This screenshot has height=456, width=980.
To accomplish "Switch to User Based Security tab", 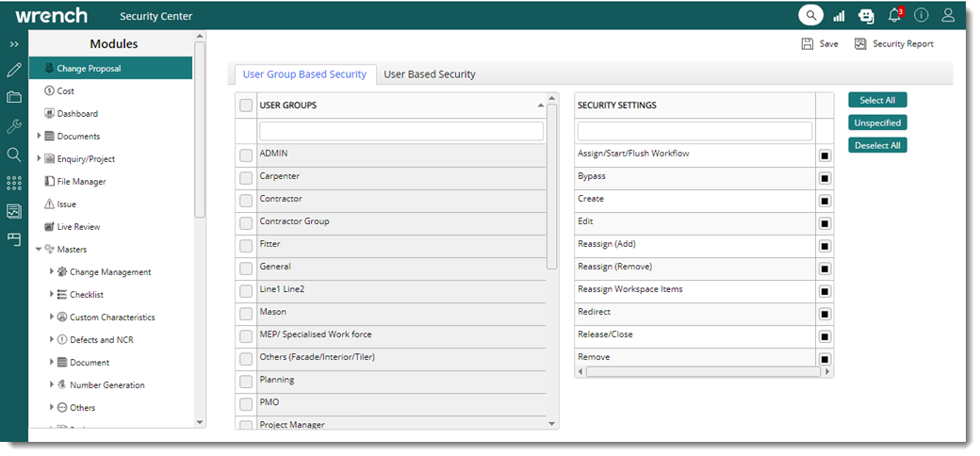I will pyautogui.click(x=430, y=74).
